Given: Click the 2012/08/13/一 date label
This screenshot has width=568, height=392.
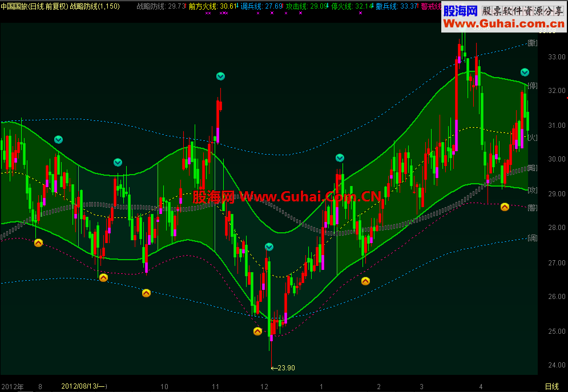Looking at the screenshot, I should click(x=84, y=386).
